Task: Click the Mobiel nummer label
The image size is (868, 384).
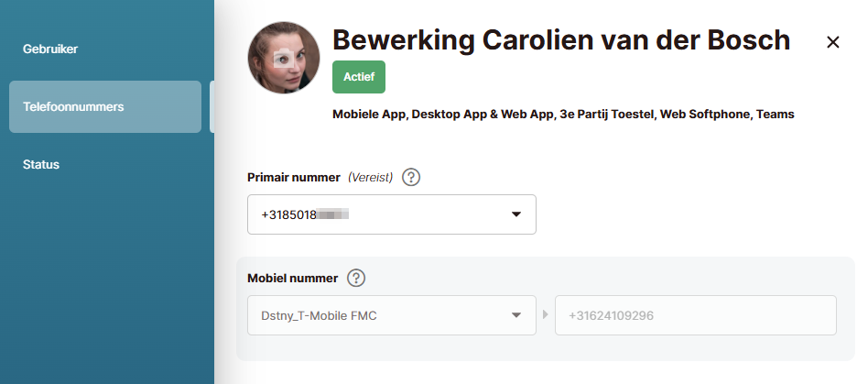Action: tap(292, 278)
